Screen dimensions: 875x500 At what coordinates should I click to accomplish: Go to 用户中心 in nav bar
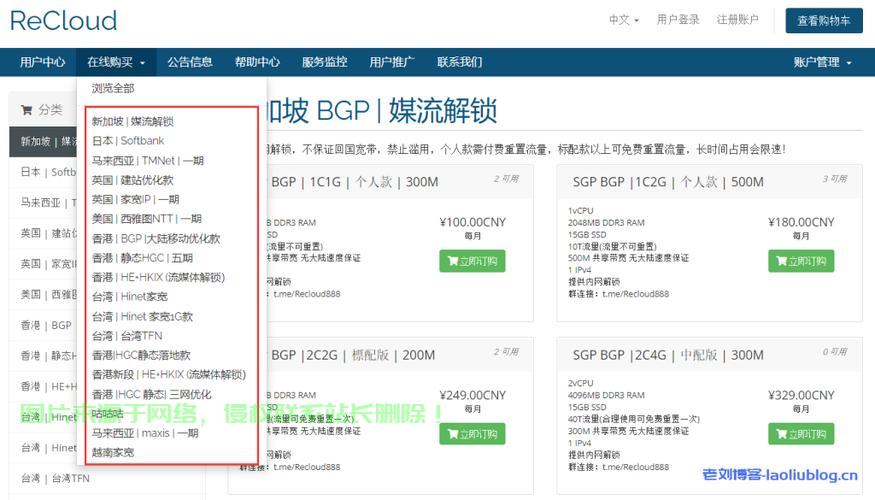tap(42, 62)
